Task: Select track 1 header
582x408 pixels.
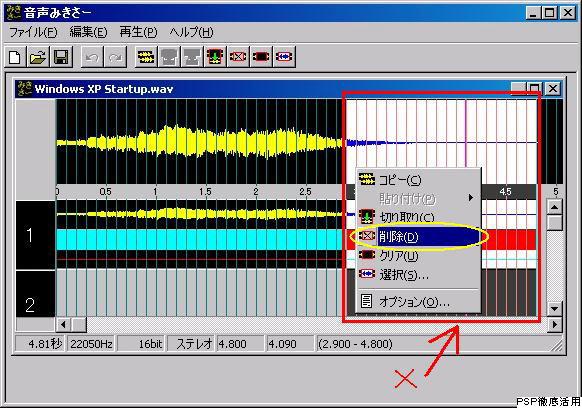Action: coord(36,235)
